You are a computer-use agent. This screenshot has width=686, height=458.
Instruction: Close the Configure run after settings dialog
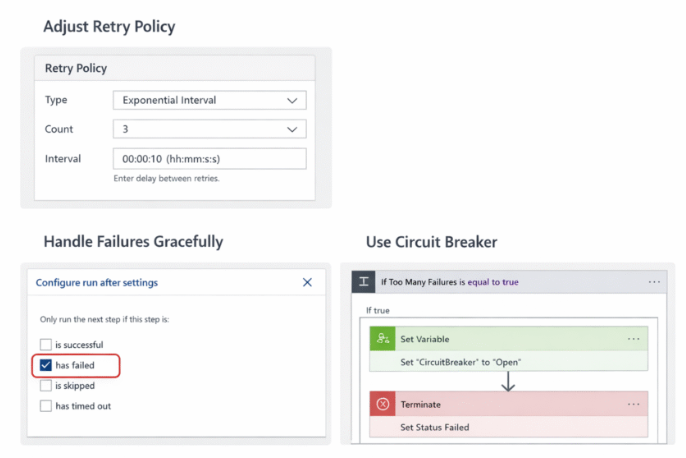[307, 283]
